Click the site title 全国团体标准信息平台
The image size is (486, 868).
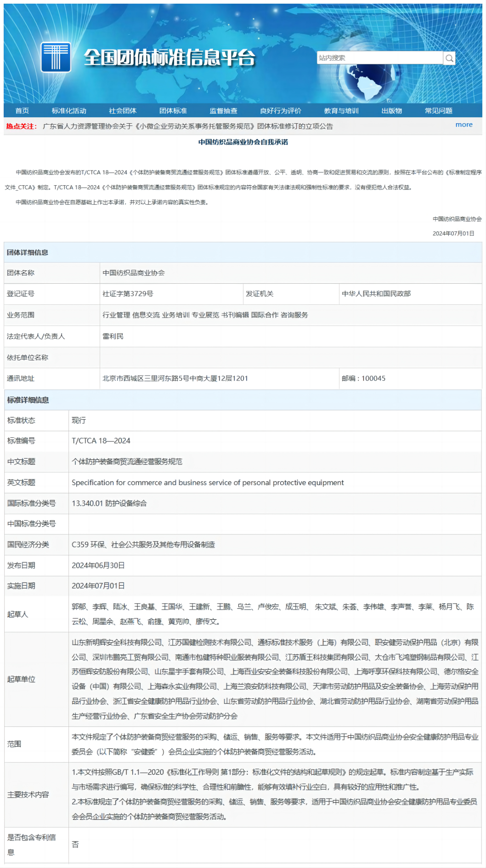pos(170,58)
